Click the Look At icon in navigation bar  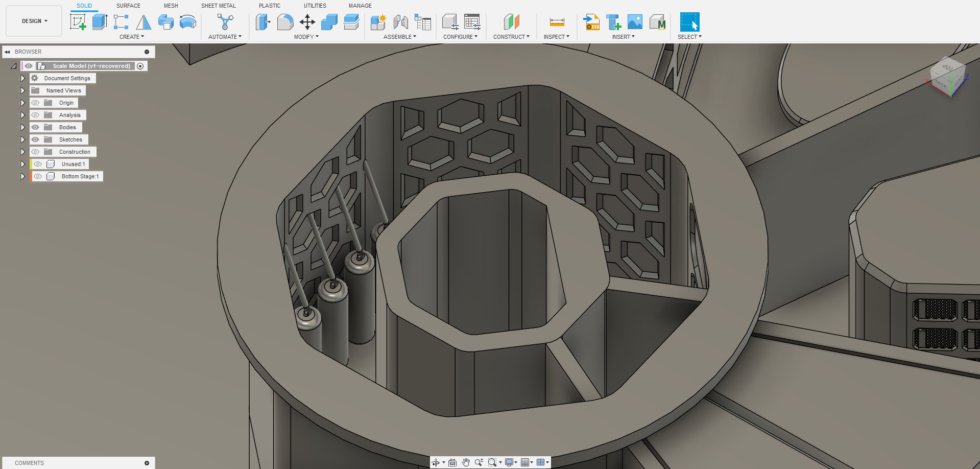(x=452, y=462)
